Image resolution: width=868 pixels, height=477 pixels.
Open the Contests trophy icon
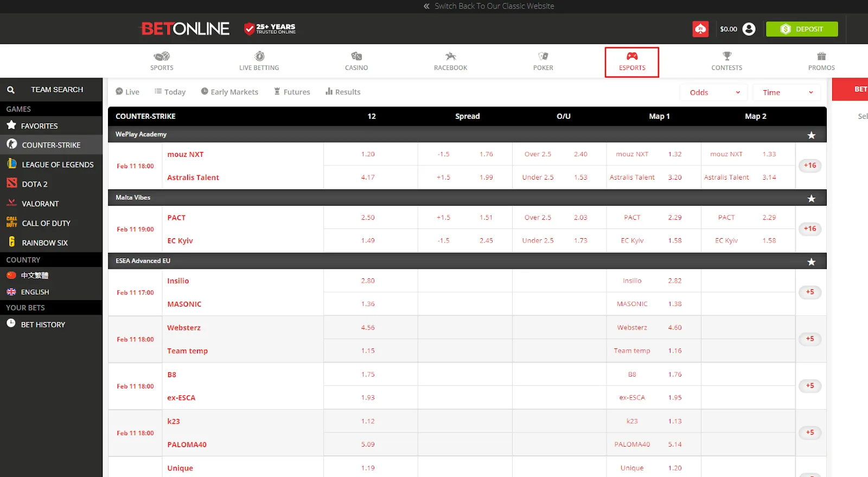(x=727, y=56)
